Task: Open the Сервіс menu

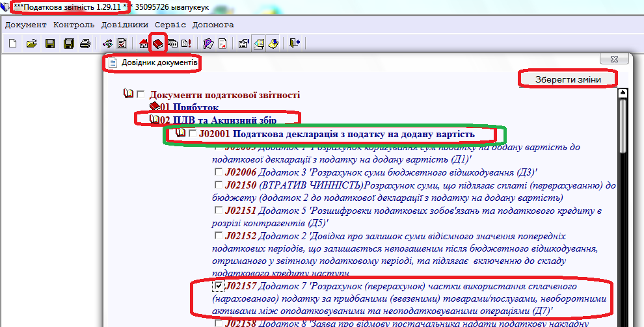Action: pos(170,25)
